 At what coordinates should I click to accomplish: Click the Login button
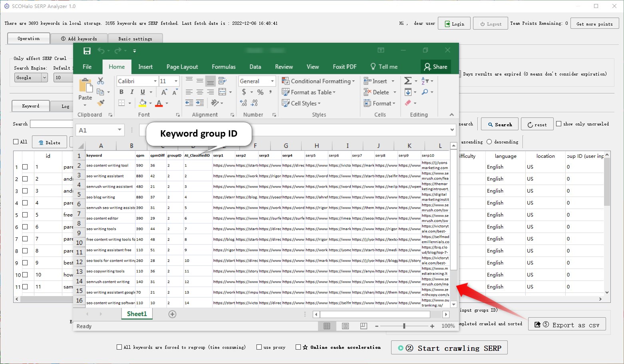[454, 24]
